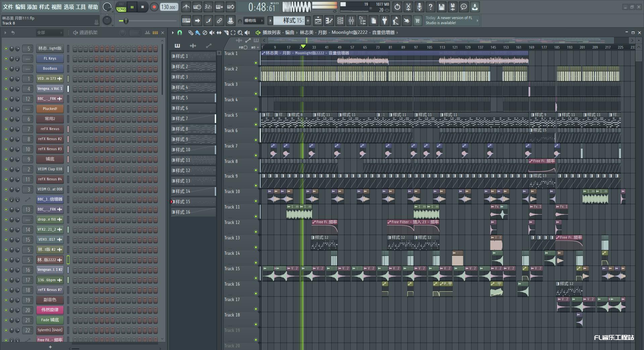Toggle the green magnet snap icon
The height and width of the screenshot is (350, 644).
pos(180,33)
